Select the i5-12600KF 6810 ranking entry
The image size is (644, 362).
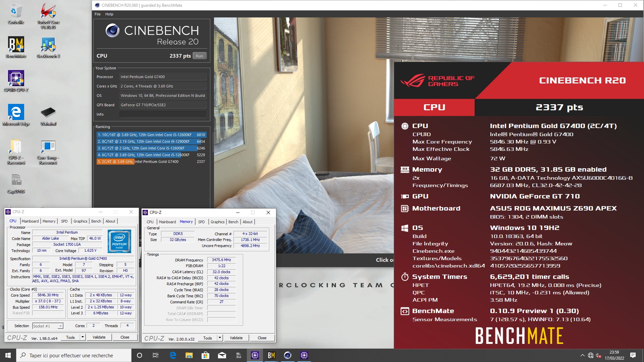click(x=151, y=135)
